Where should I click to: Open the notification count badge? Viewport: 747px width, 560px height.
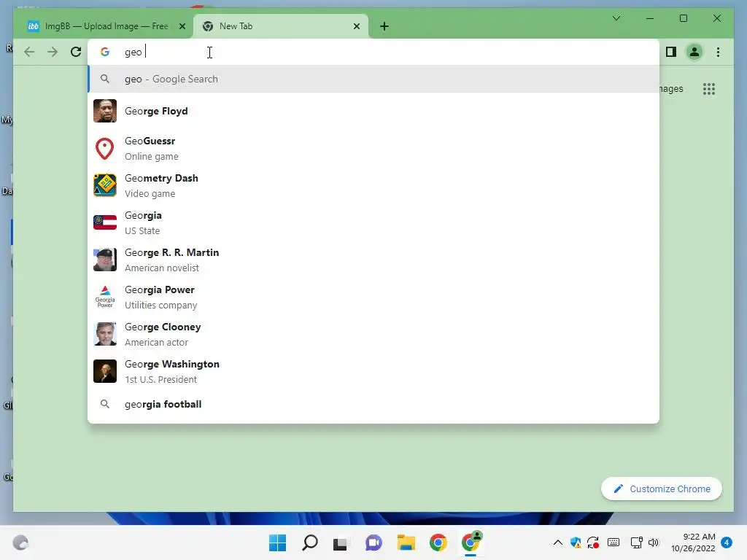pyautogui.click(x=727, y=542)
